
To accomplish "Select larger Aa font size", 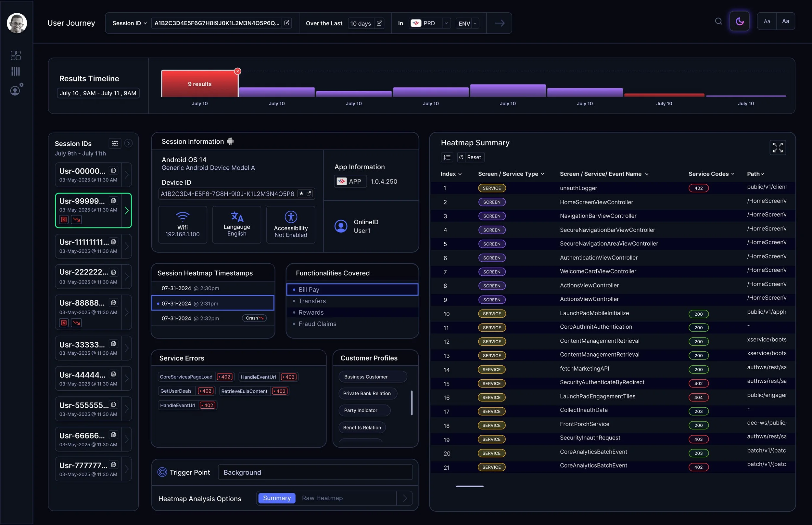I will 785,21.
